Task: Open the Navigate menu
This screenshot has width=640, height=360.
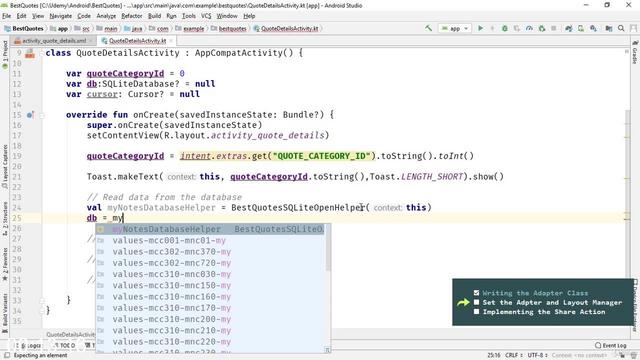Action: pos(60,16)
